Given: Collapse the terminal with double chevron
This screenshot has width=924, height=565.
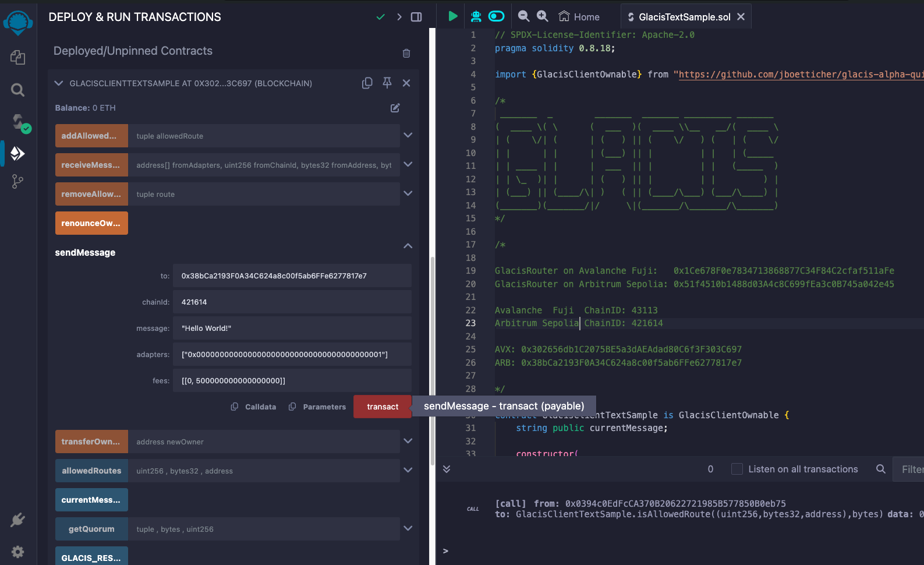Looking at the screenshot, I should pos(447,469).
